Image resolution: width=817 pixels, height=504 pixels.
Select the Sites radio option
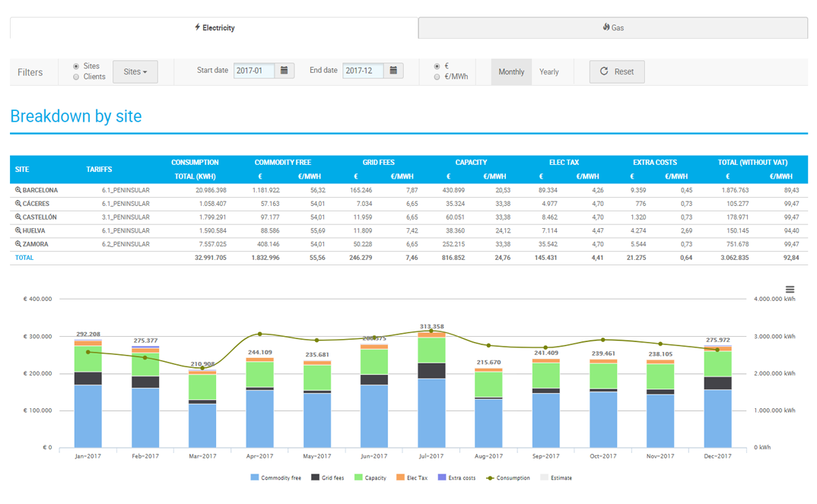[76, 66]
